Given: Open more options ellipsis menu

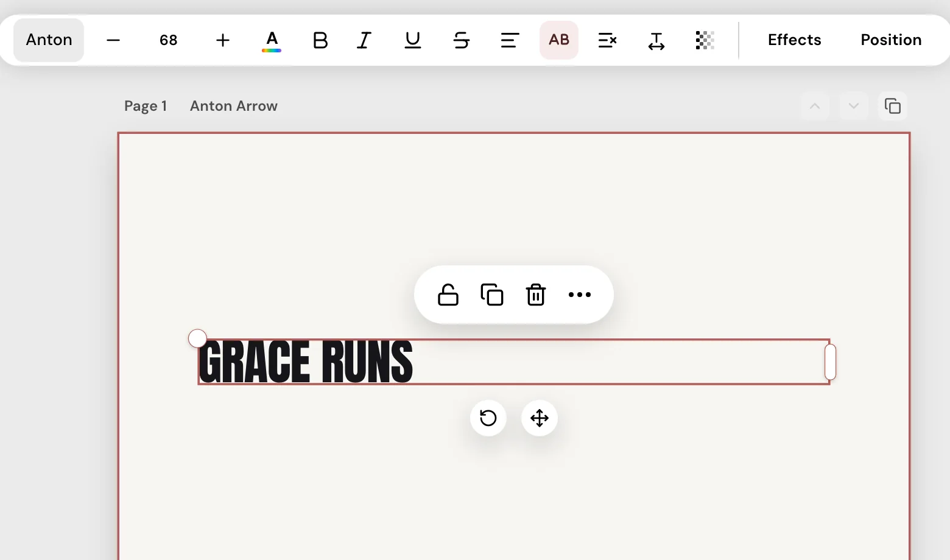Looking at the screenshot, I should [580, 295].
